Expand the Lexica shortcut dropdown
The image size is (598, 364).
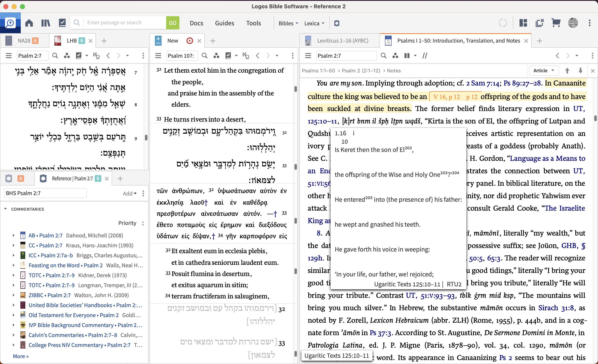coord(314,23)
